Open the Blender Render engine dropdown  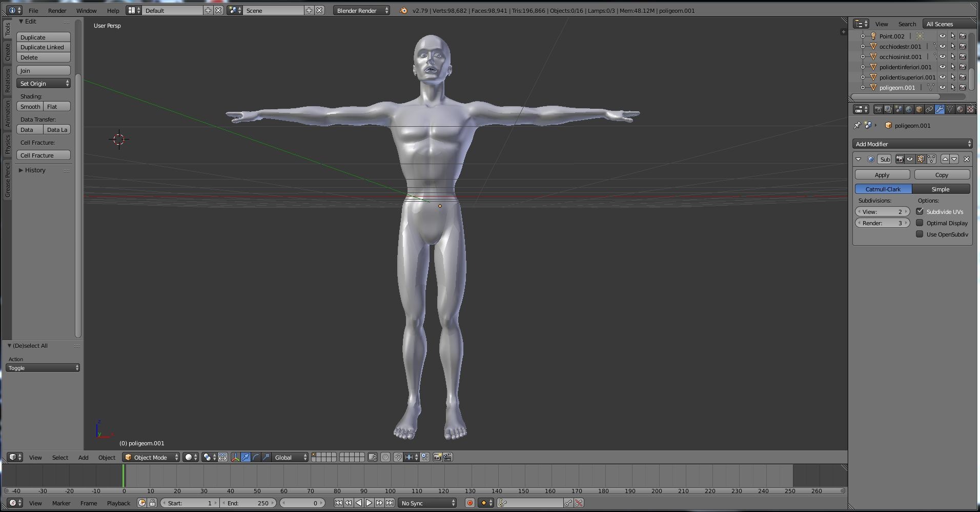click(x=361, y=10)
